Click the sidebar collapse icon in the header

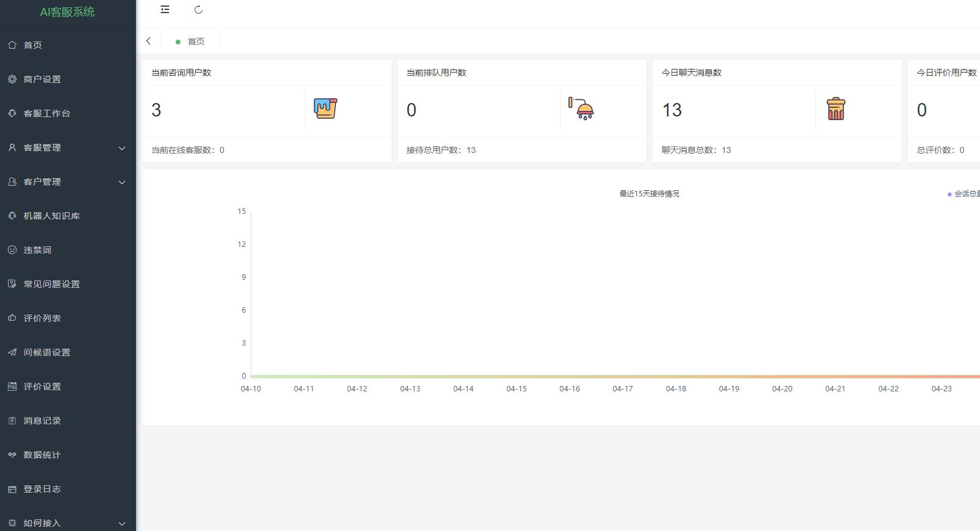tap(165, 10)
